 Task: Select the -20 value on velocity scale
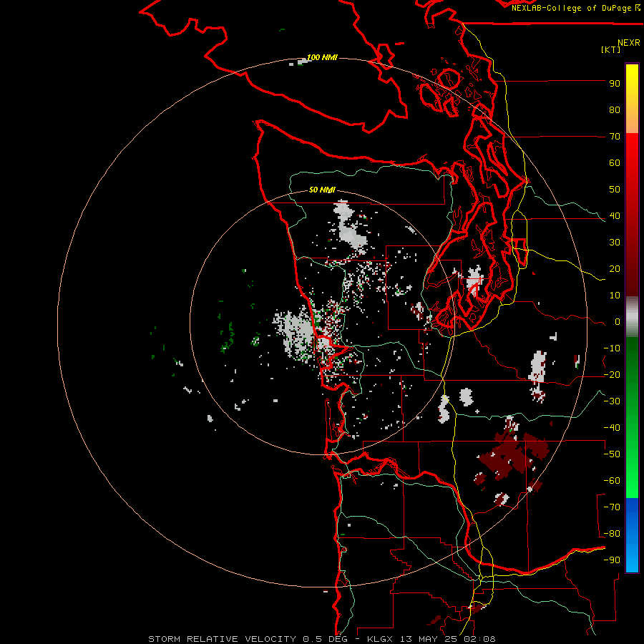coord(612,375)
